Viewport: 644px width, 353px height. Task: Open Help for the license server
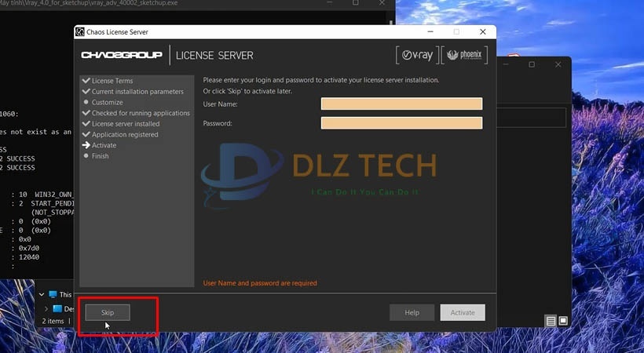pos(412,312)
